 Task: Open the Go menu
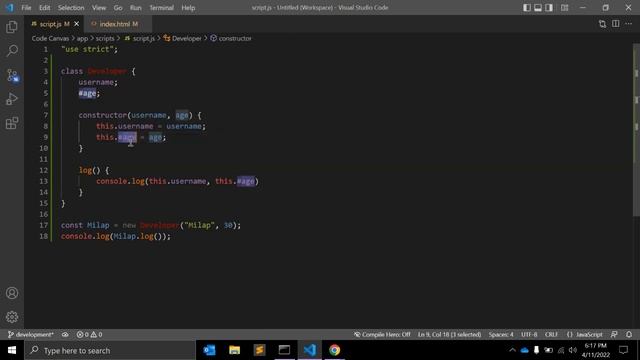118,8
